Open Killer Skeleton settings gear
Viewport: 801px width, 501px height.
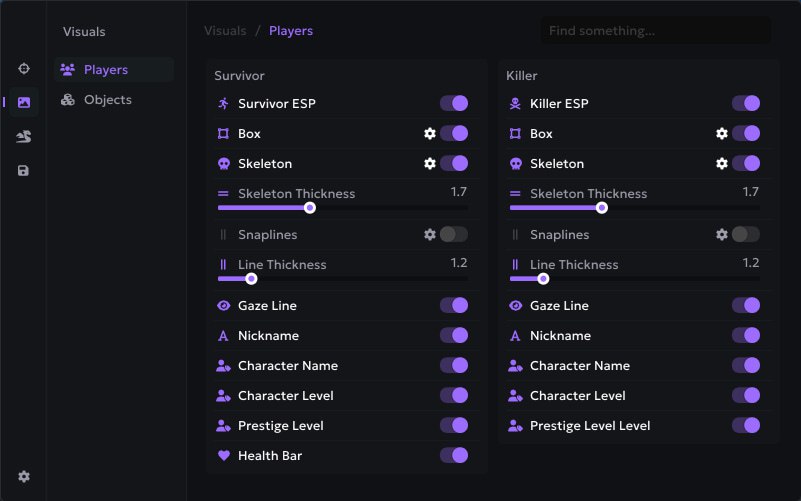(722, 163)
